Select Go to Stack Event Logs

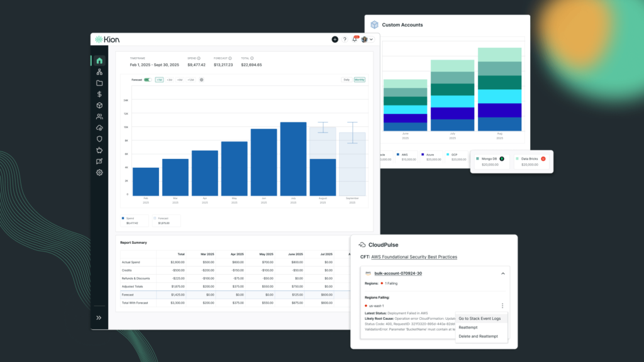(481, 319)
